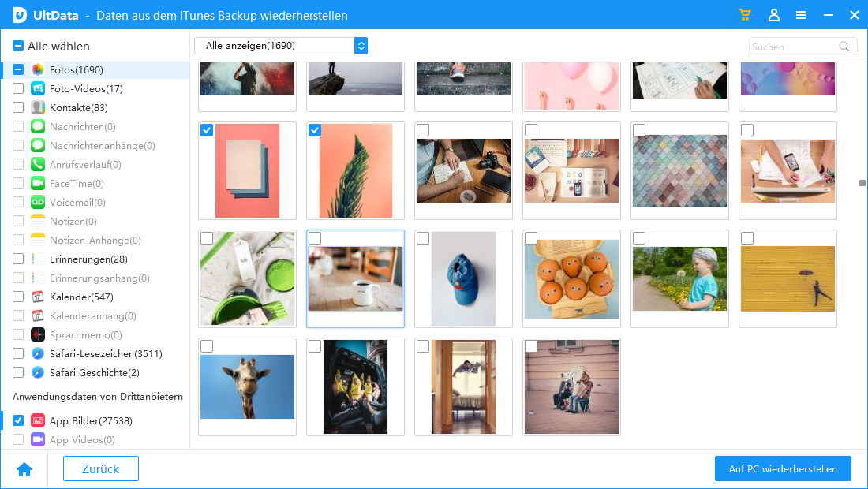Select the Safari Geschichte(2) label
868x489 pixels.
click(94, 373)
